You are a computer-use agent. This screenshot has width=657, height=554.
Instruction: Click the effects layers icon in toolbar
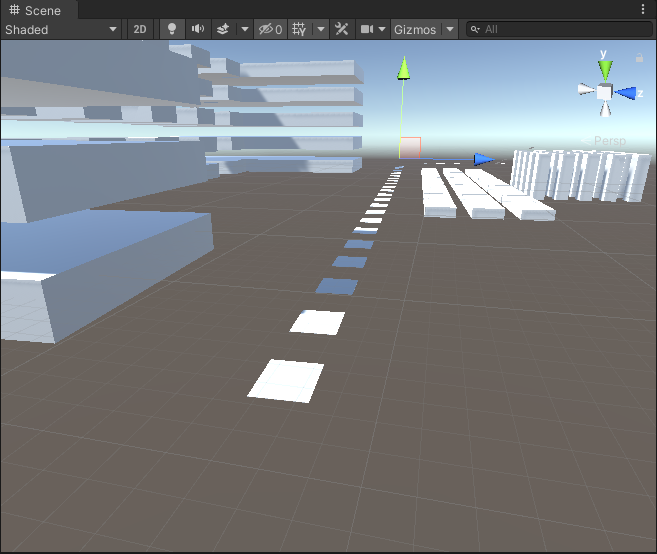[x=223, y=30]
